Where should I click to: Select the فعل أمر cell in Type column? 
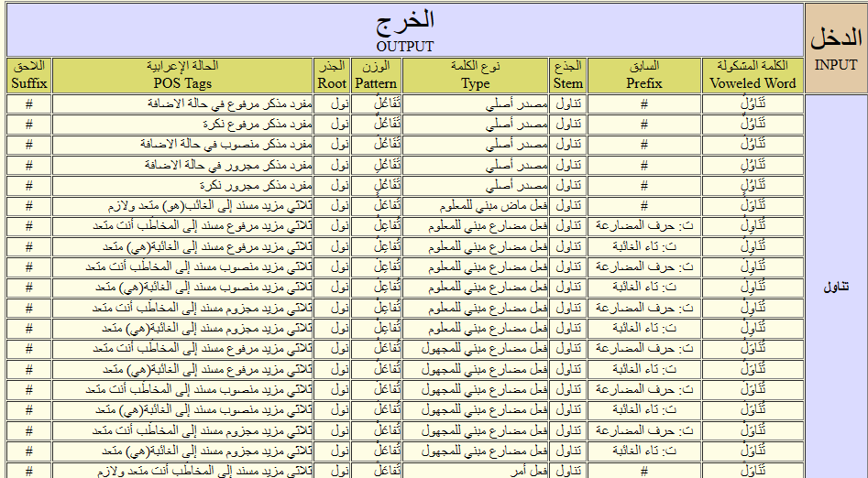tap(526, 470)
